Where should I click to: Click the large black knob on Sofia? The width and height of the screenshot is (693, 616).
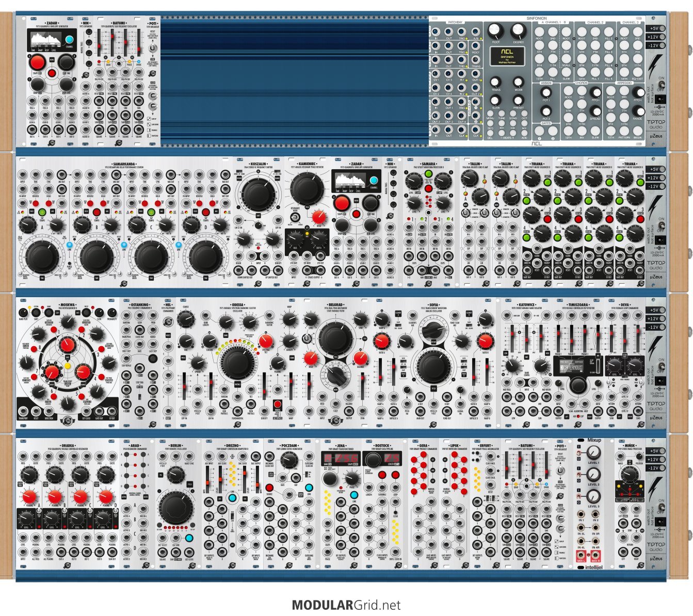[x=433, y=366]
